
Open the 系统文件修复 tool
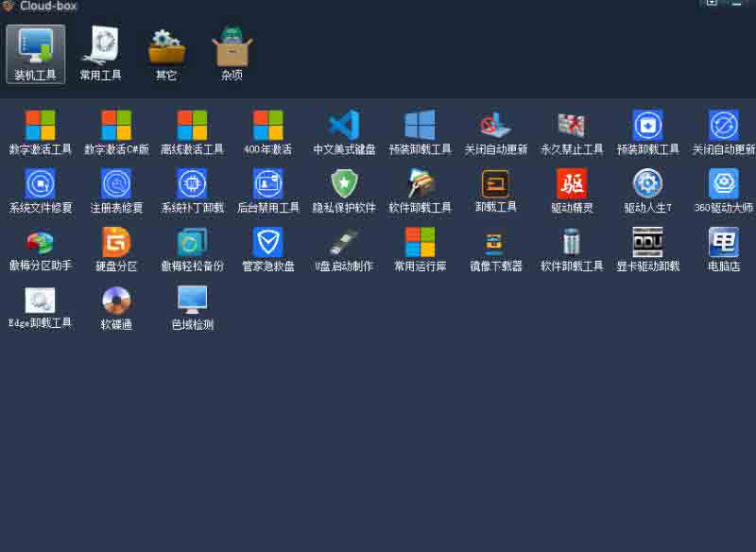pos(40,190)
